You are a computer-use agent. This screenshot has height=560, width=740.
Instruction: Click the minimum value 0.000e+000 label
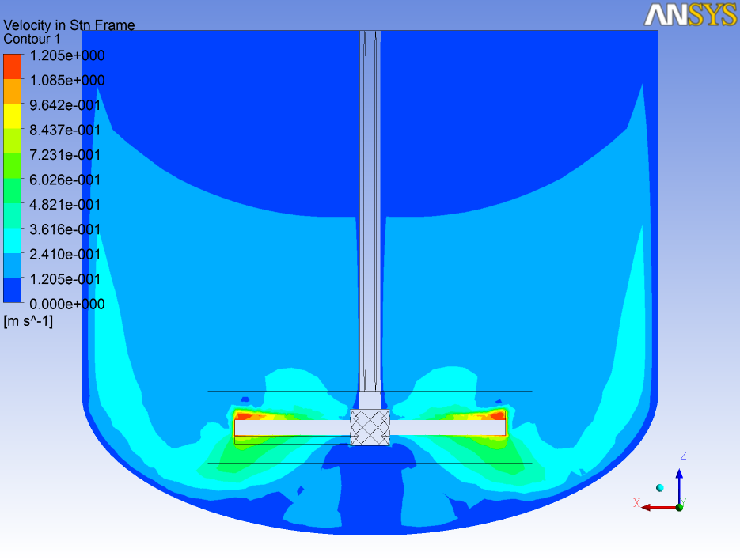tap(66, 305)
